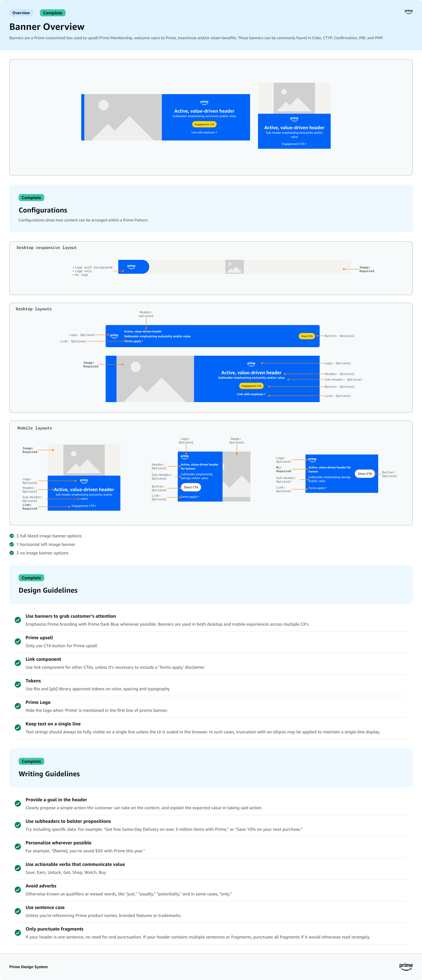Click the image placeholder in Desktop layouts banner
The width and height of the screenshot is (422, 980).
[x=155, y=379]
